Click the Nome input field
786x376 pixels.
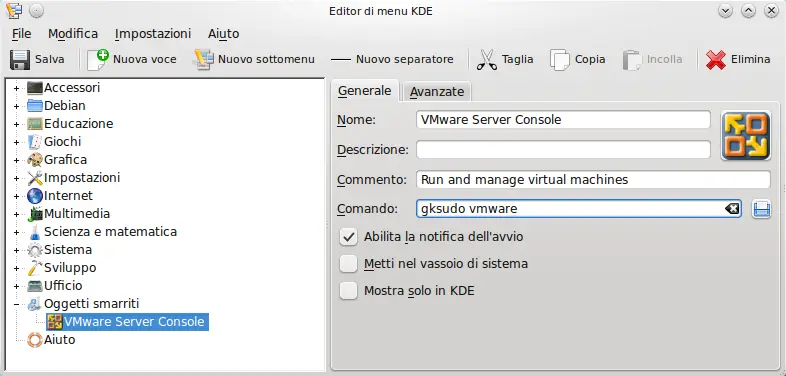(563, 120)
